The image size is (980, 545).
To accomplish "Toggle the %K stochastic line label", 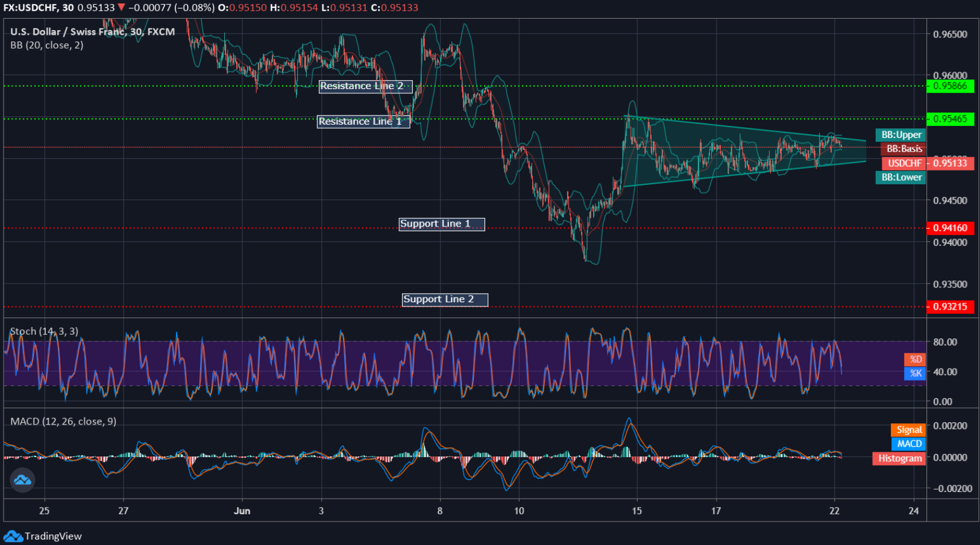I will click(x=914, y=374).
